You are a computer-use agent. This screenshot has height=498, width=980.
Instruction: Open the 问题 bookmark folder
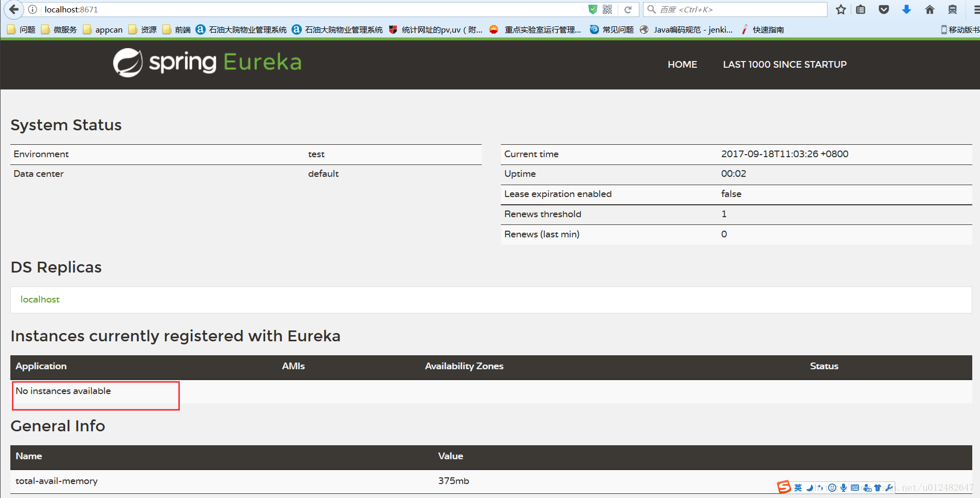click(21, 29)
